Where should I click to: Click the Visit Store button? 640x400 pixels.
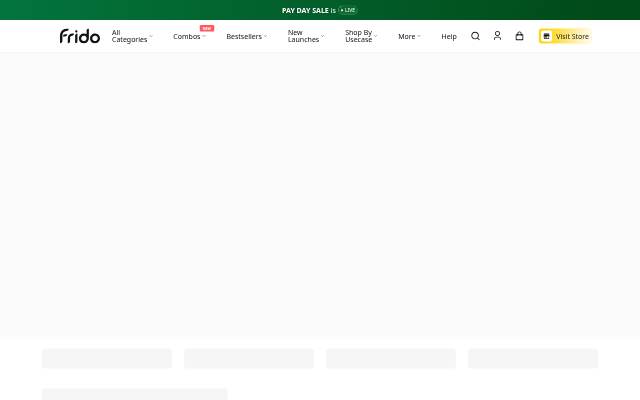click(x=565, y=36)
